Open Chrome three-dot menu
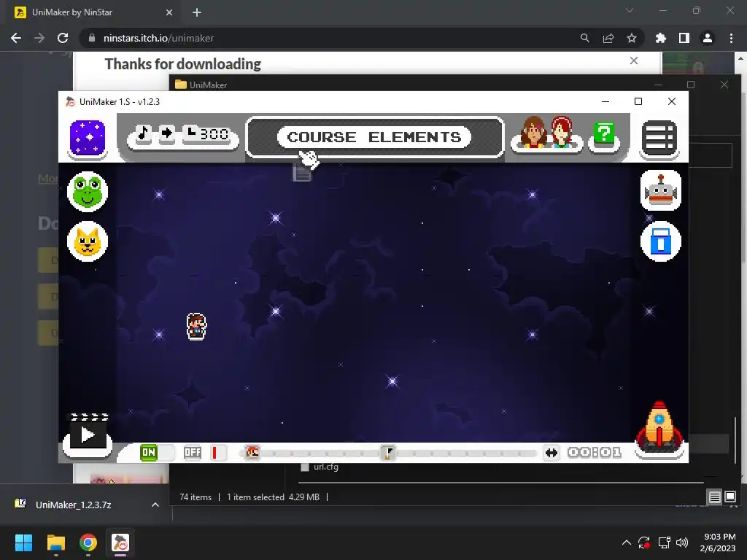747x560 pixels. (x=731, y=38)
